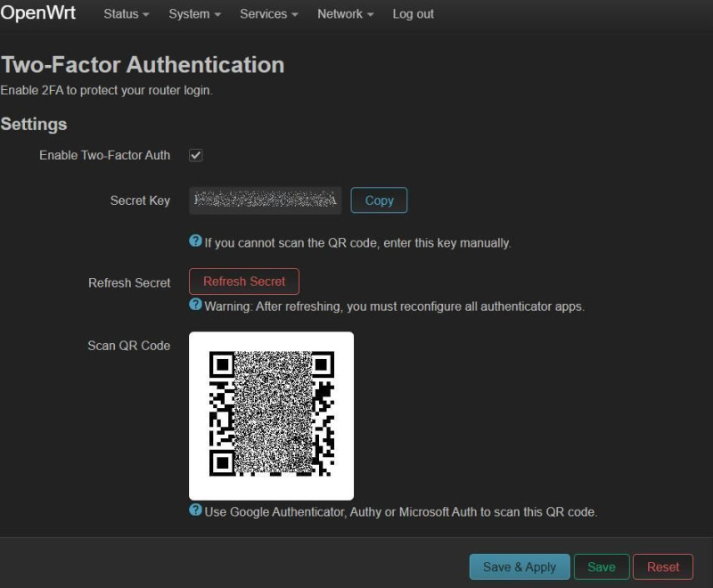Click the green Save button

(602, 567)
